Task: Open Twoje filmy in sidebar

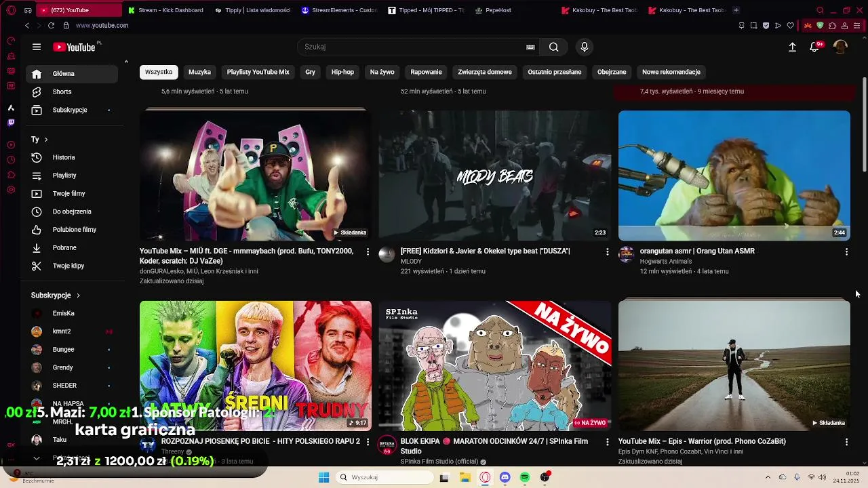Action: click(72, 193)
